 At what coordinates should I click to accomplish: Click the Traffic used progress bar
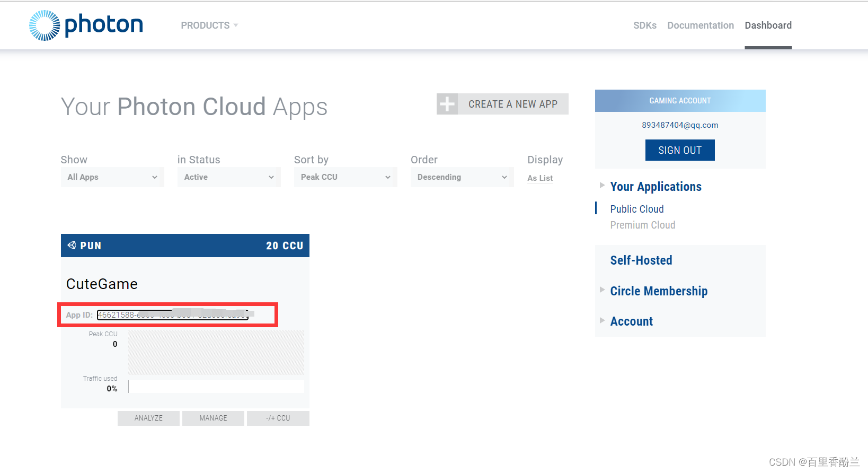pyautogui.click(x=216, y=387)
